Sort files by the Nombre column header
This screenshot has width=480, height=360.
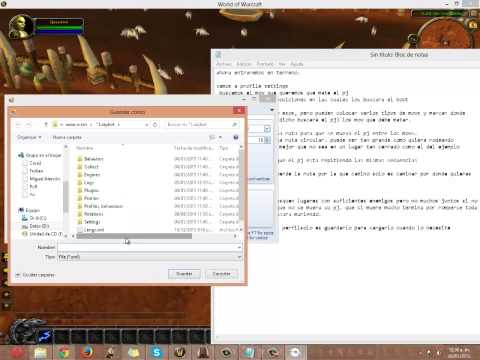click(x=84, y=148)
